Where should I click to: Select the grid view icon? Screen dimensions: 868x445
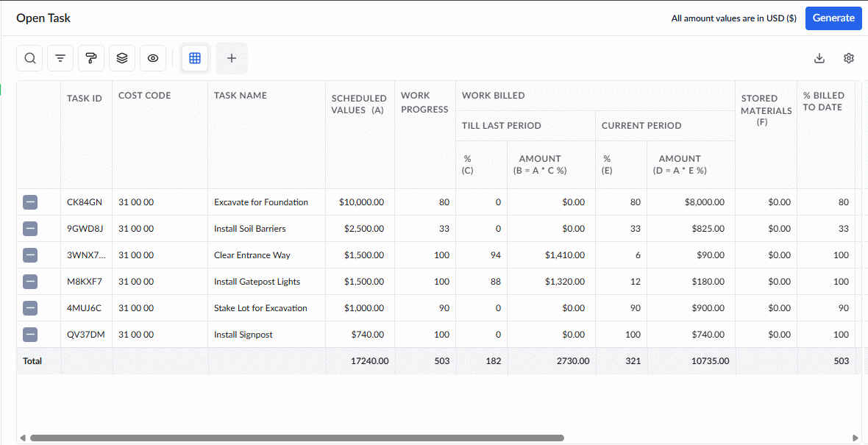pyautogui.click(x=195, y=58)
